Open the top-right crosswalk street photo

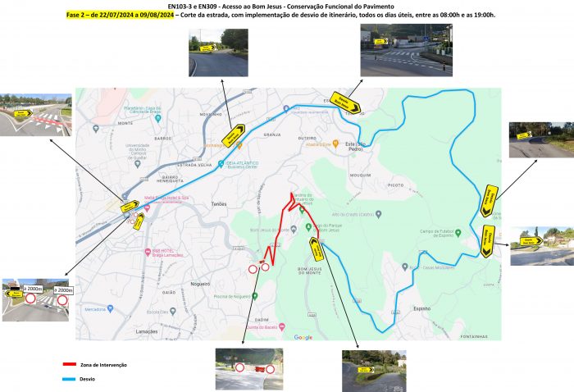(x=399, y=51)
